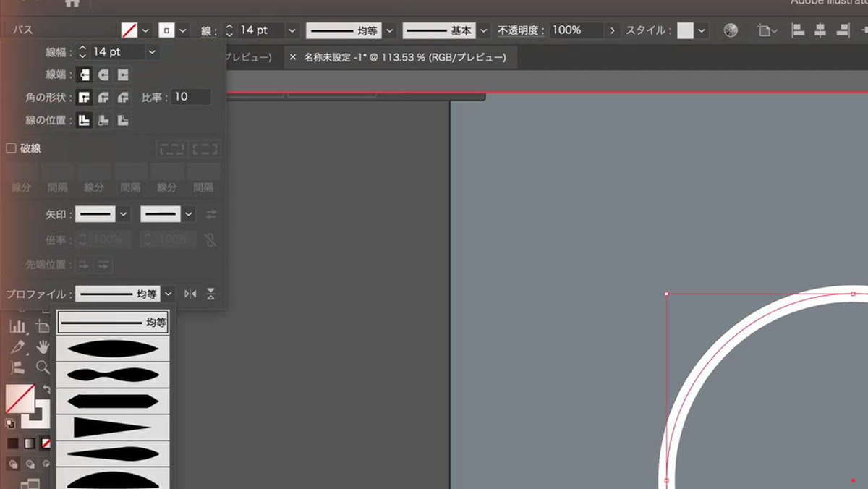Viewport: 868px width, 489px height.
Task: Open the スタイル graphic style dropdown
Action: click(x=702, y=30)
